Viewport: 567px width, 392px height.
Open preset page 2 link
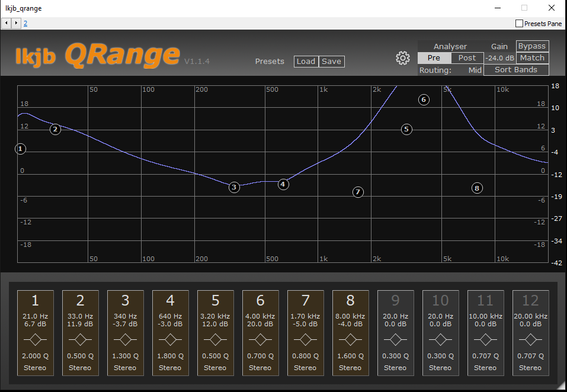(x=25, y=23)
